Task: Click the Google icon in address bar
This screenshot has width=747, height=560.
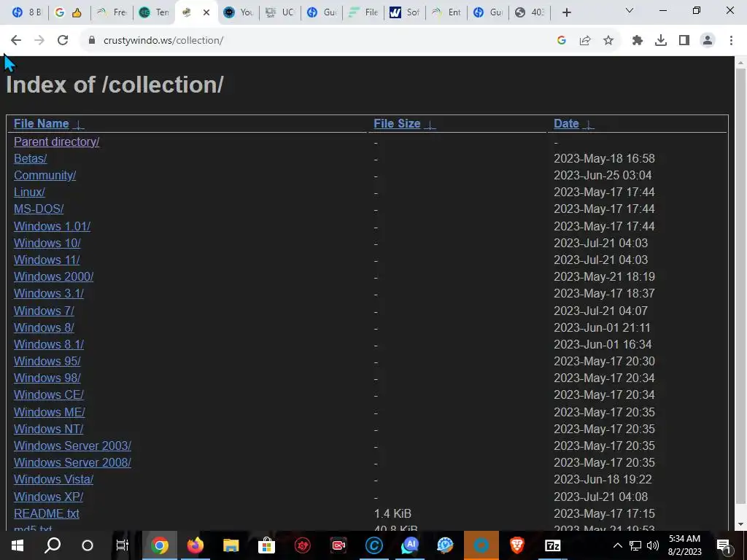Action: click(562, 41)
